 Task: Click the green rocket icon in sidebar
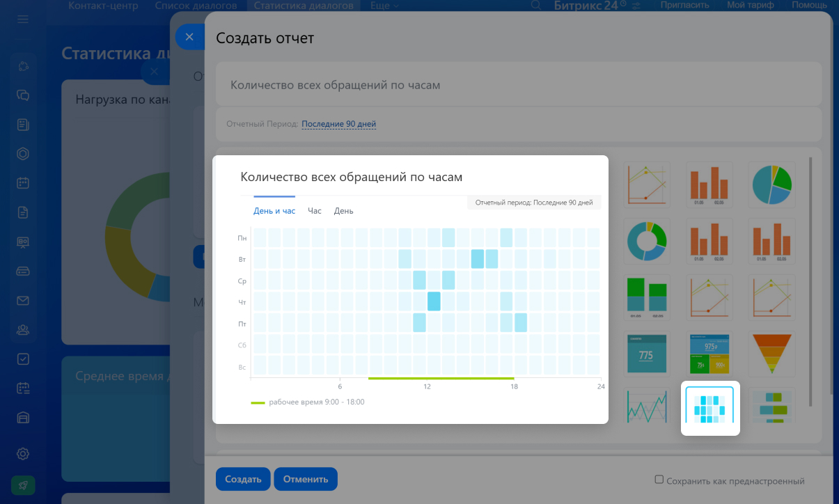23,485
